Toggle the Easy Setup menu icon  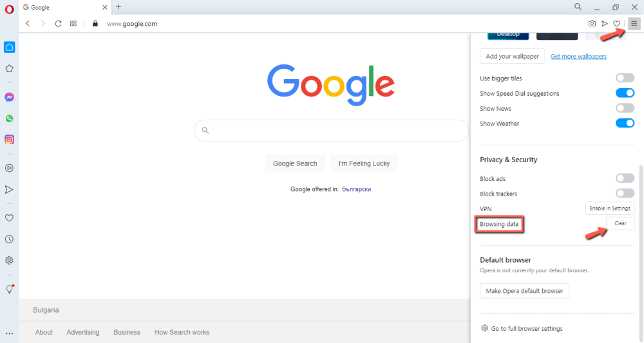[634, 23]
